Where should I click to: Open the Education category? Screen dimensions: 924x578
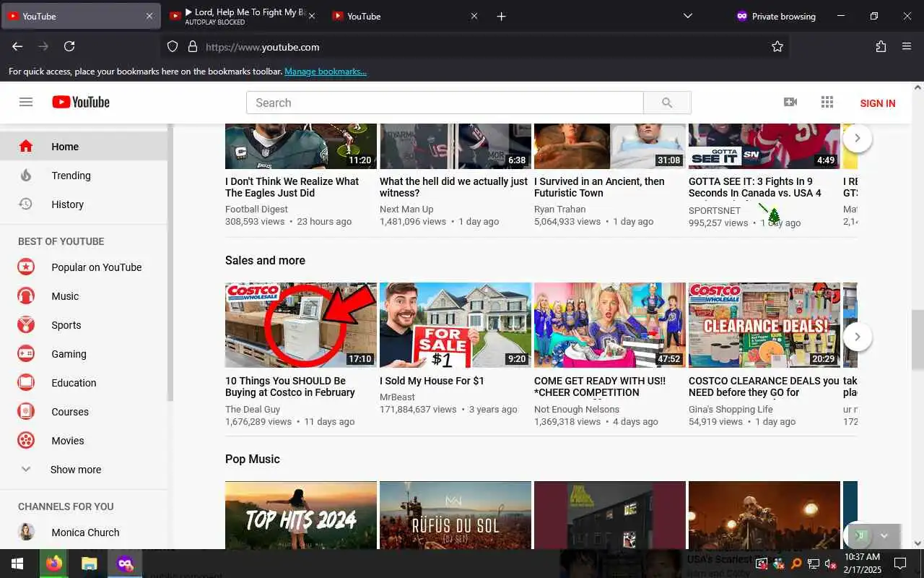pos(84,383)
